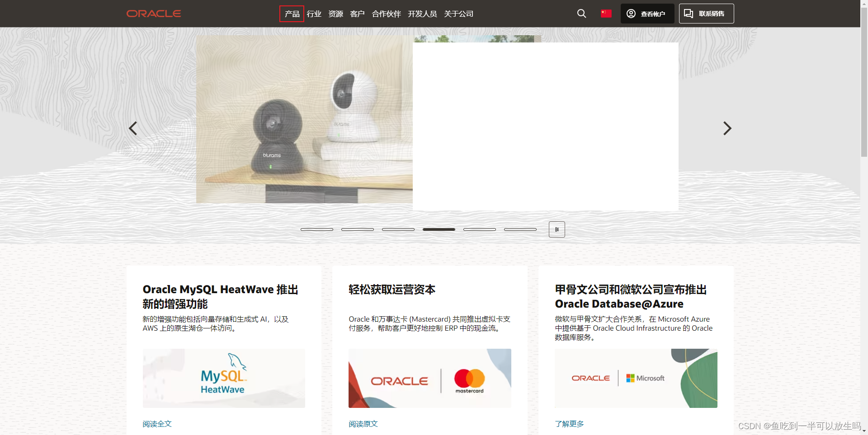
Task: Open the search magnifier icon
Action: tap(581, 14)
